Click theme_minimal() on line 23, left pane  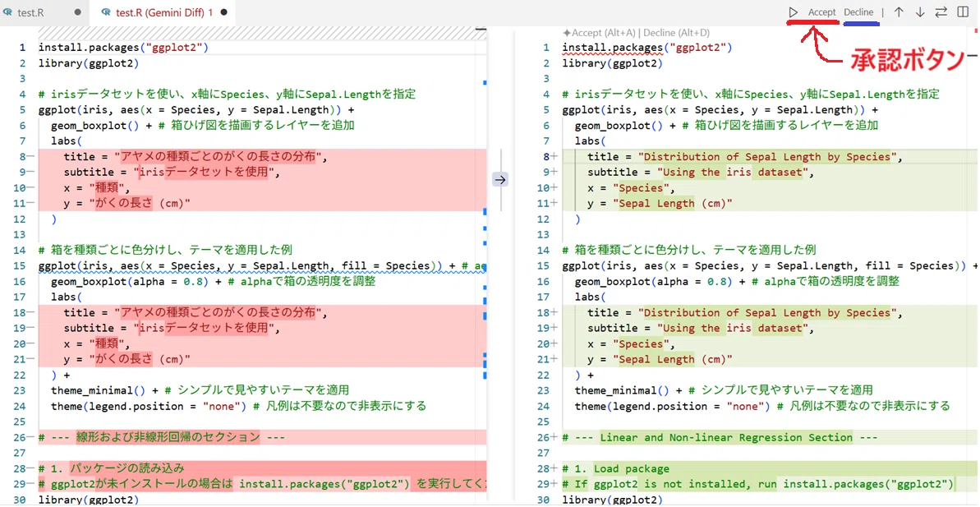(98, 390)
